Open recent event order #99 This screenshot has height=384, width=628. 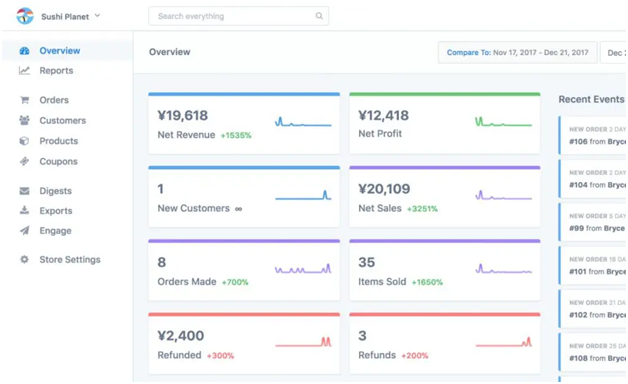(x=593, y=222)
